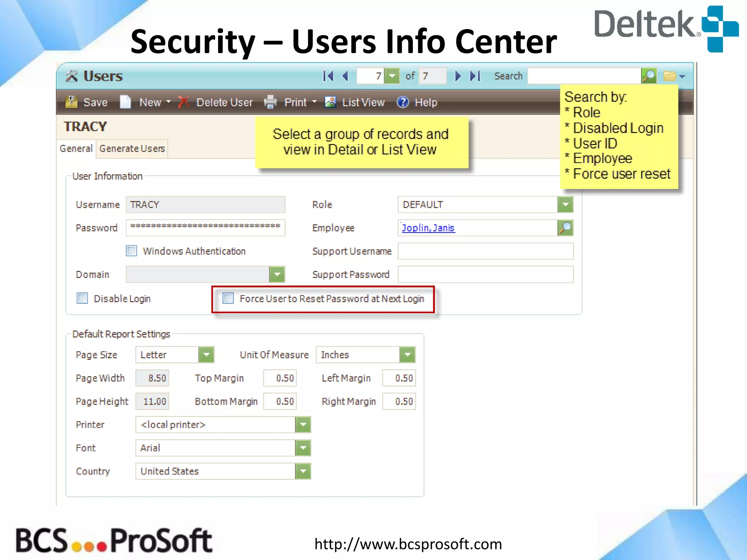Viewport: 747px width, 560px height.
Task: Click the Delete User label
Action: click(225, 102)
